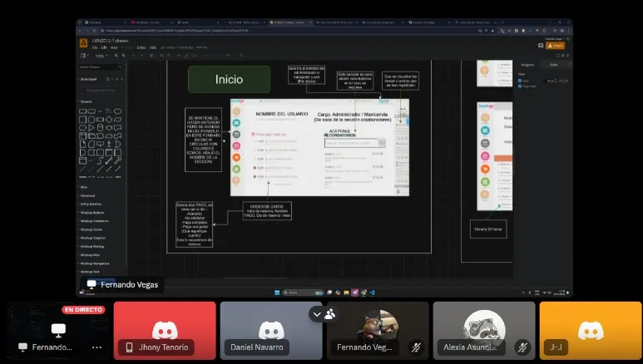Click the zoom out magnifier icon
643x364 pixels.
coord(125,56)
